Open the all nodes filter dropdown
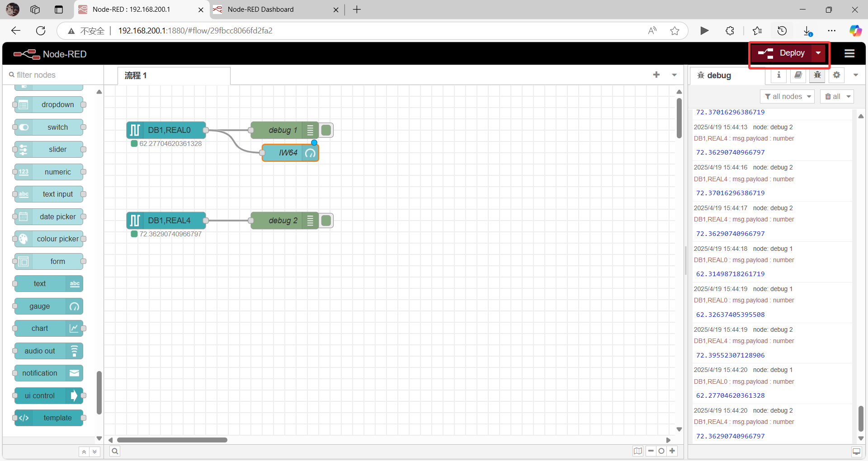This screenshot has height=461, width=868. (x=787, y=96)
